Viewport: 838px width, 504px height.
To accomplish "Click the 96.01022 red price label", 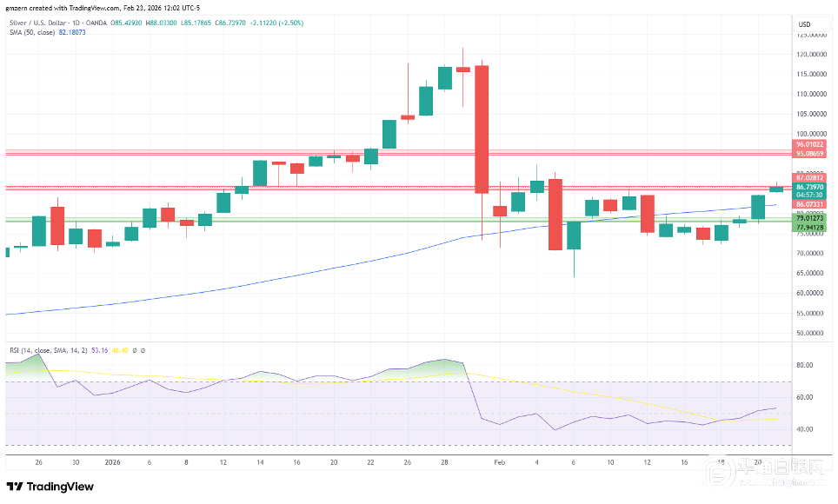I will 808,144.
